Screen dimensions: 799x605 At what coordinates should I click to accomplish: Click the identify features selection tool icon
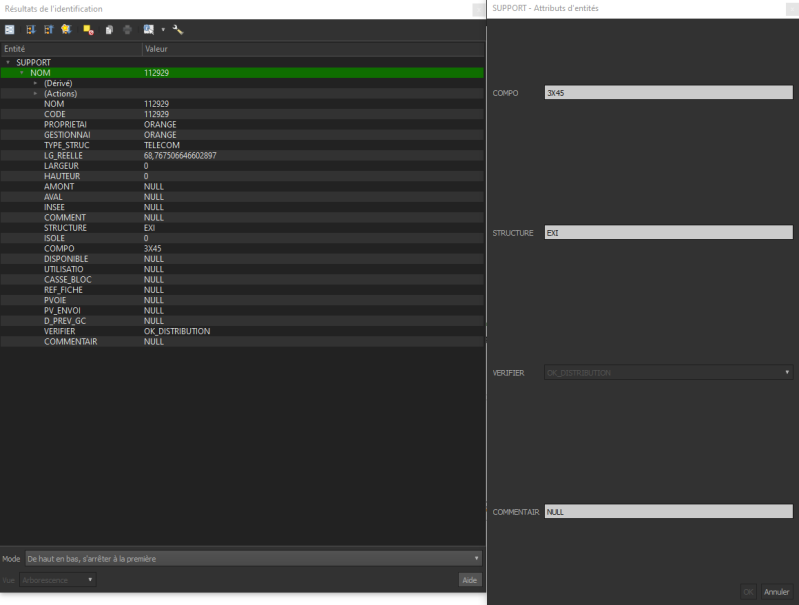click(x=148, y=30)
